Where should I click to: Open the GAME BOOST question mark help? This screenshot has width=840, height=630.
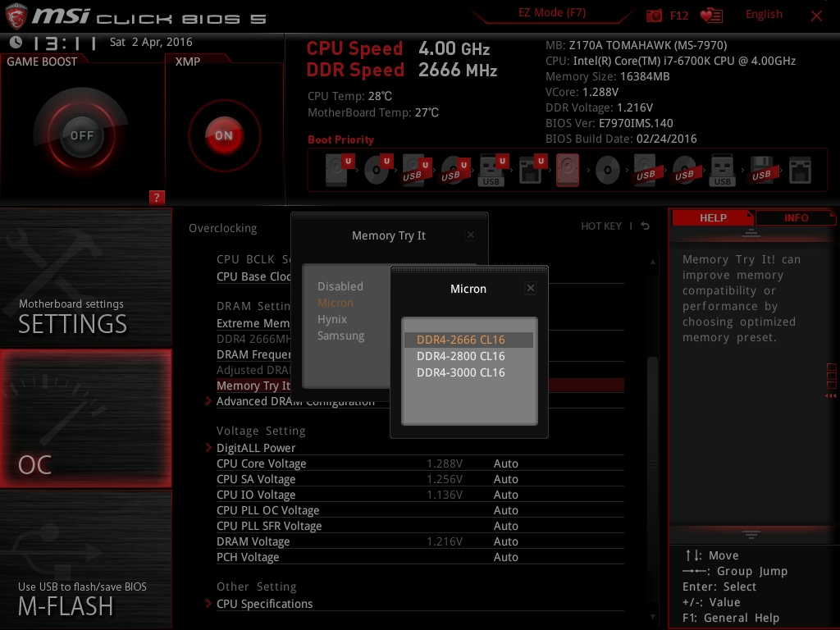157,197
